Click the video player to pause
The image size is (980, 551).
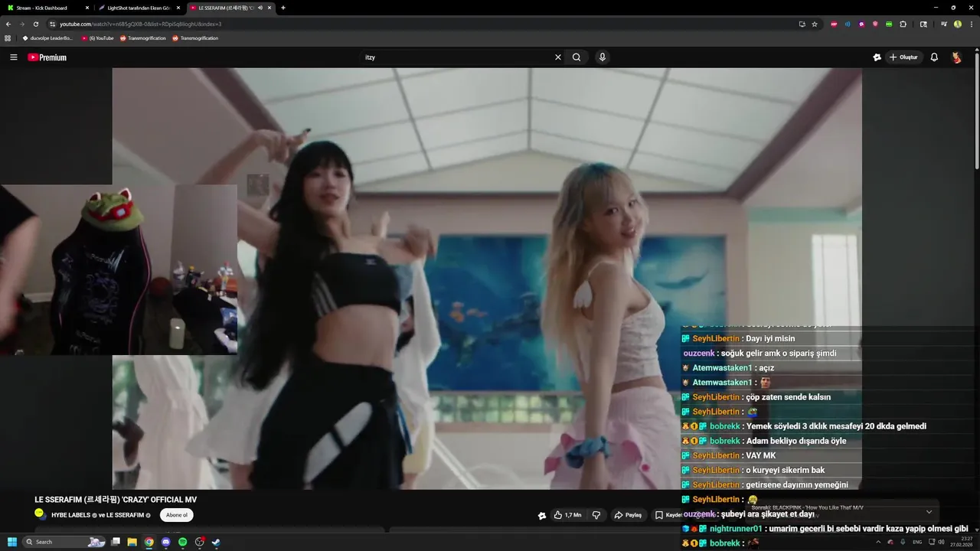click(x=487, y=279)
